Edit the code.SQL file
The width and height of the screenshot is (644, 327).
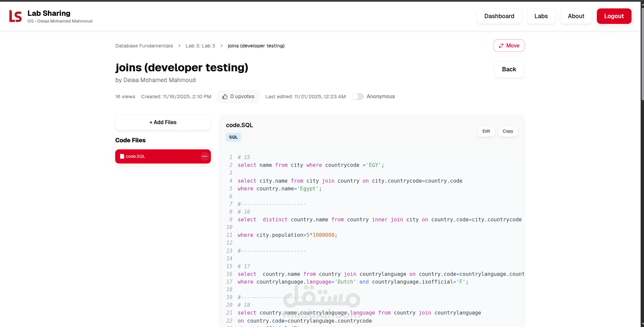pyautogui.click(x=486, y=131)
